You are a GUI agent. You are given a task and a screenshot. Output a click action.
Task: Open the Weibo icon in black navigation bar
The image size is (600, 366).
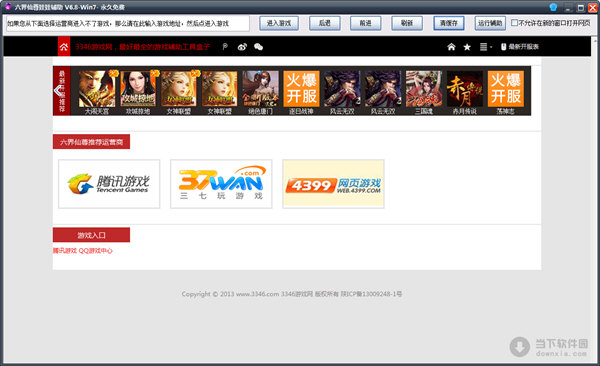point(242,47)
